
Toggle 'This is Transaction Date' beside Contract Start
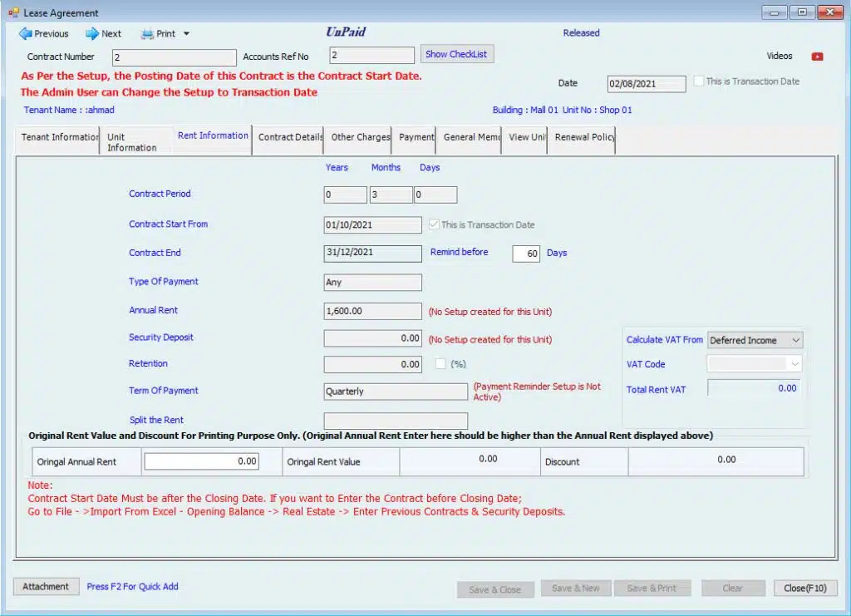(434, 224)
